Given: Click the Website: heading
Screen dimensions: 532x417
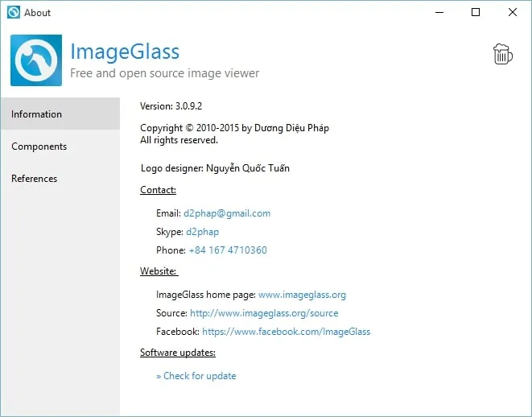Looking at the screenshot, I should [159, 271].
